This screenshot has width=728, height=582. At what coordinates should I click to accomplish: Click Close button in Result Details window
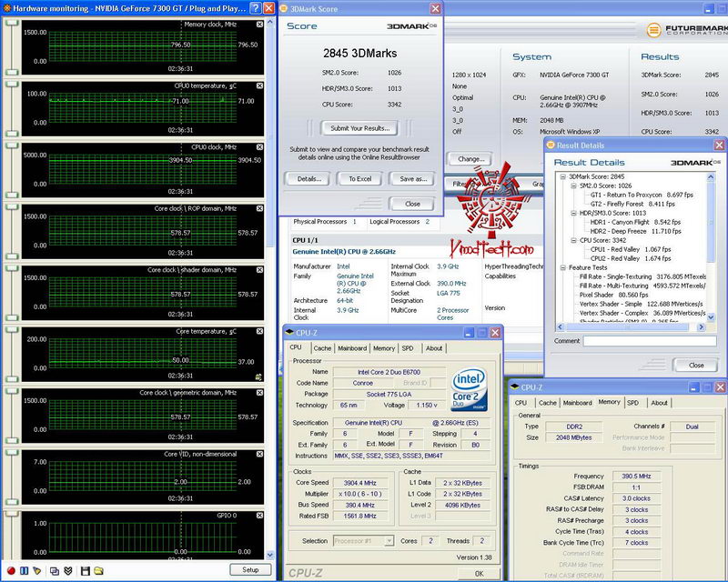[x=696, y=366]
